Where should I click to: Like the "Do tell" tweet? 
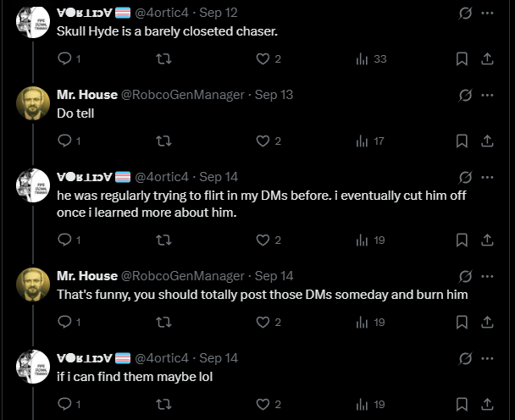tap(263, 141)
